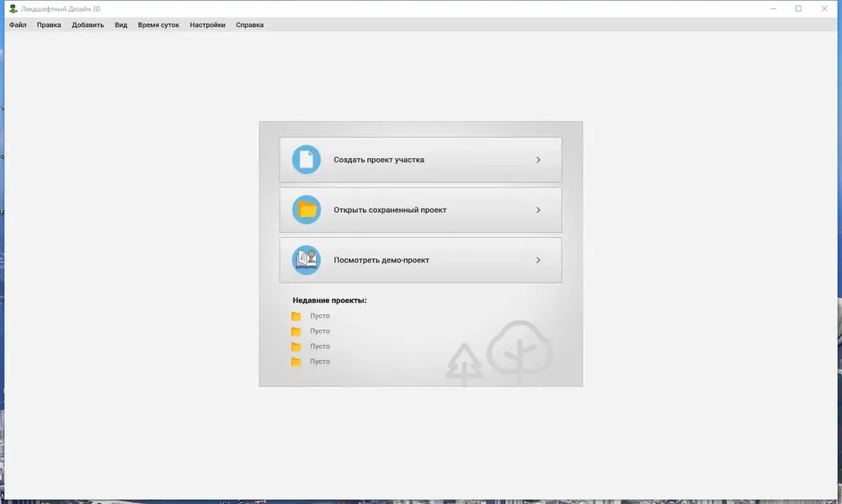Click the open book demo-project icon
The width and height of the screenshot is (842, 504).
click(x=306, y=260)
